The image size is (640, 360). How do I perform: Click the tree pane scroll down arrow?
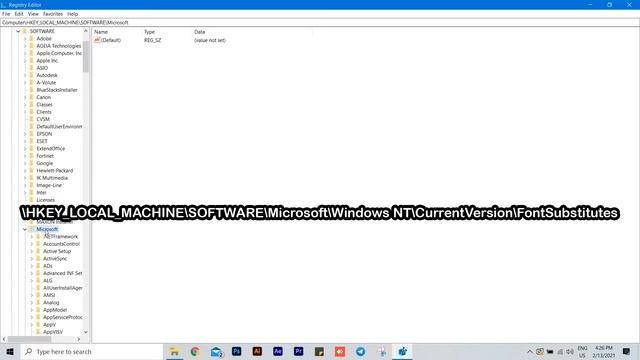86,332
